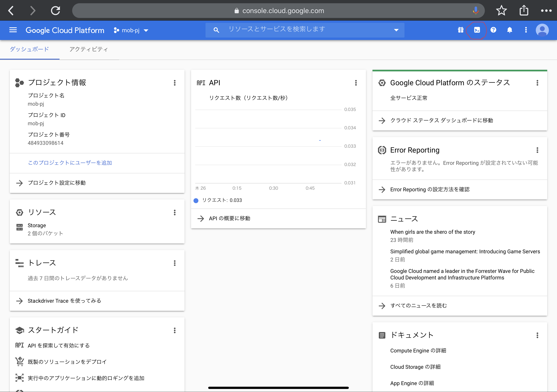Reload the page
This screenshot has height=392, width=557.
(x=55, y=10)
